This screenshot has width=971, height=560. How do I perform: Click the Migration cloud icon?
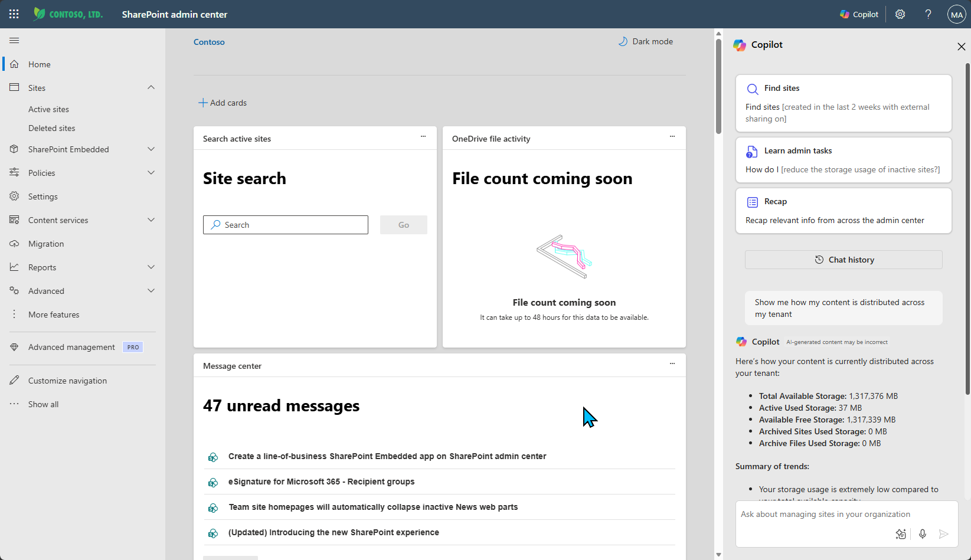[14, 244]
